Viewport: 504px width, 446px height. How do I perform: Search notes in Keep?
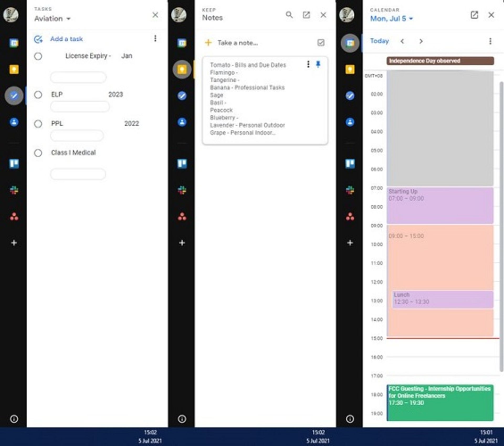289,15
